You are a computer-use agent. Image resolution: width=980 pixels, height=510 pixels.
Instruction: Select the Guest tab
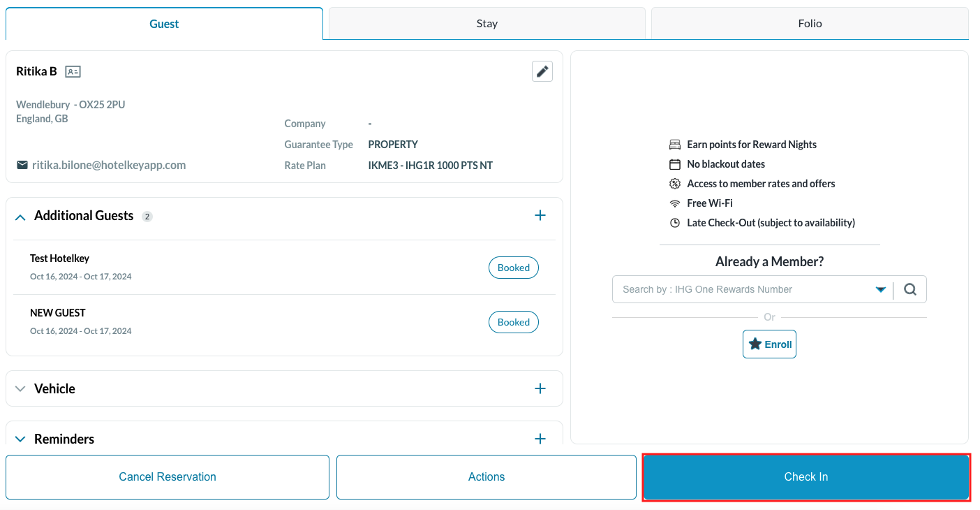[164, 24]
